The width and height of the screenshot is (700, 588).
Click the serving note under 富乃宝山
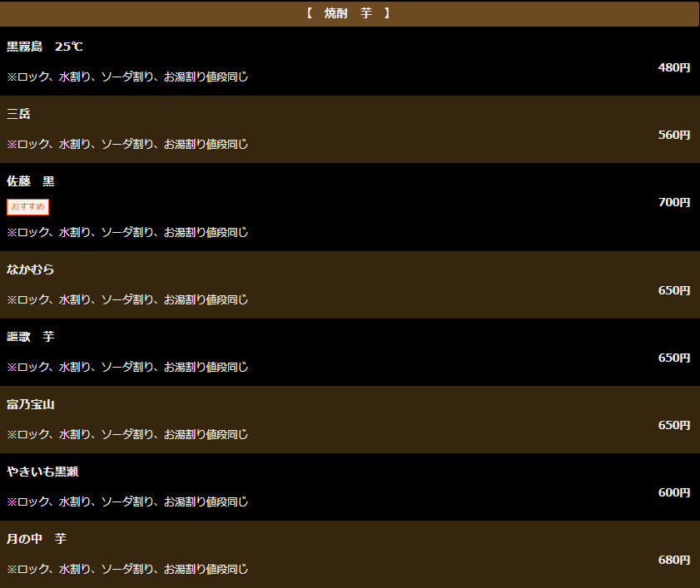(x=127, y=434)
